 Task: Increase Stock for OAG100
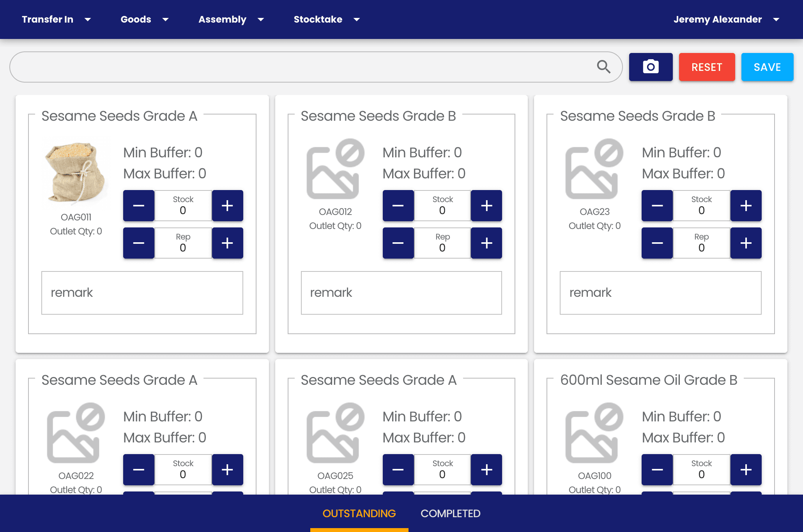click(746, 470)
